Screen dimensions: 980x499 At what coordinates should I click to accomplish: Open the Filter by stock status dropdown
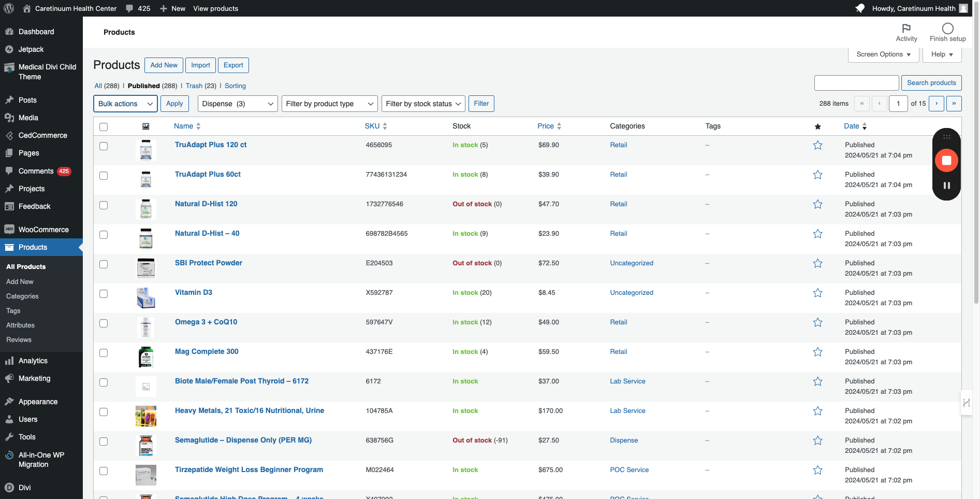click(x=423, y=104)
